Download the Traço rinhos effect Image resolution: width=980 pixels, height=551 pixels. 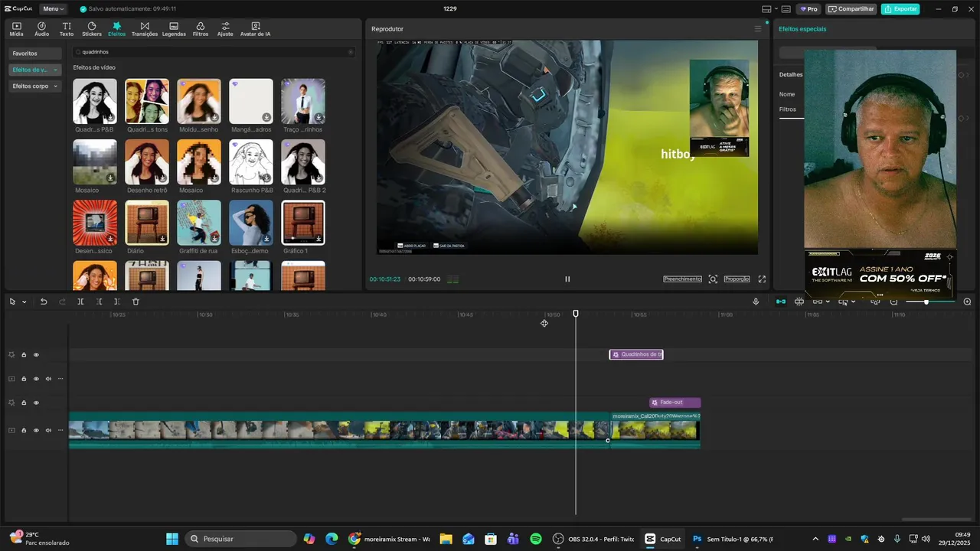pos(318,117)
